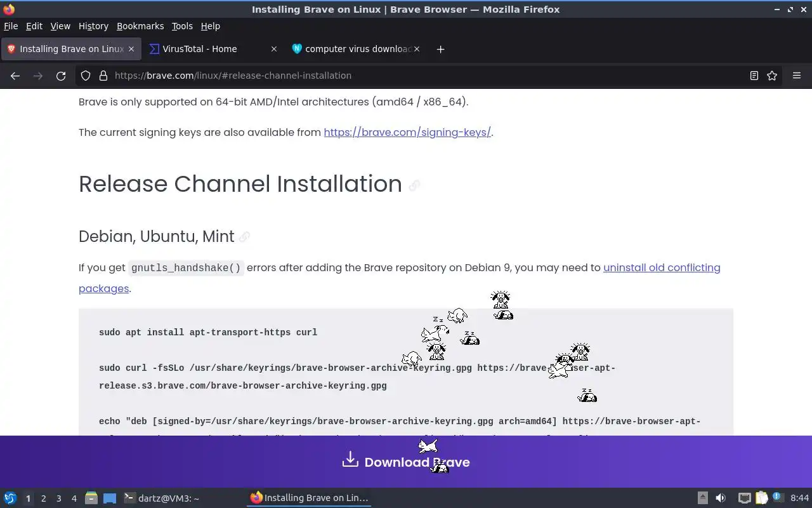
Task: Open volume speaker tray icon
Action: click(x=721, y=498)
